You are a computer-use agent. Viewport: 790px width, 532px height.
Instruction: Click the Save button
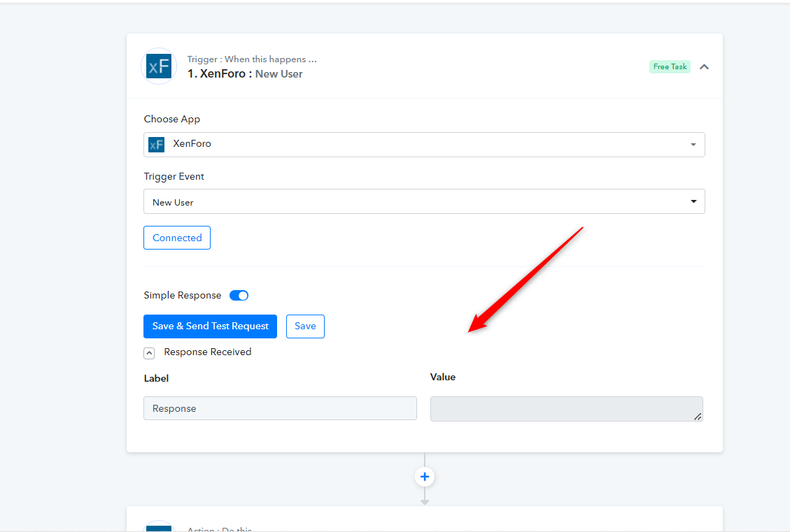pos(305,326)
